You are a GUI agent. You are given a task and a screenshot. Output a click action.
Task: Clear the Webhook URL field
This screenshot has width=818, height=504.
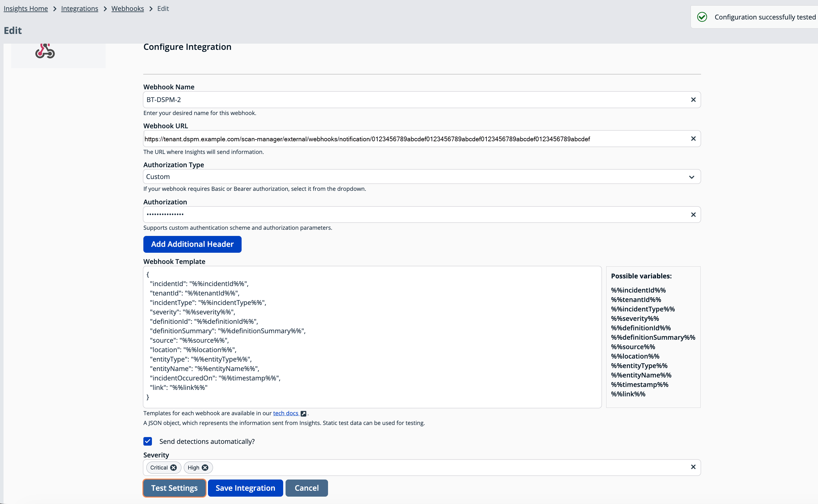point(693,139)
